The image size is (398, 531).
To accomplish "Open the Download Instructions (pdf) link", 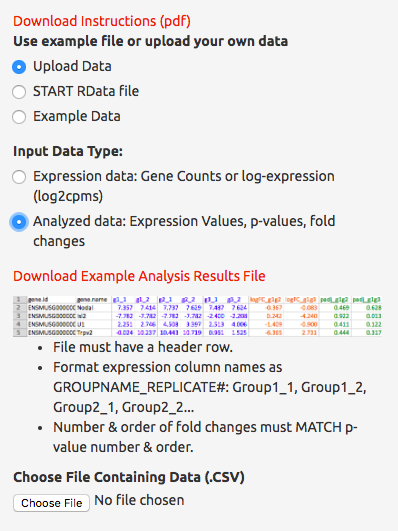I will pos(102,21).
